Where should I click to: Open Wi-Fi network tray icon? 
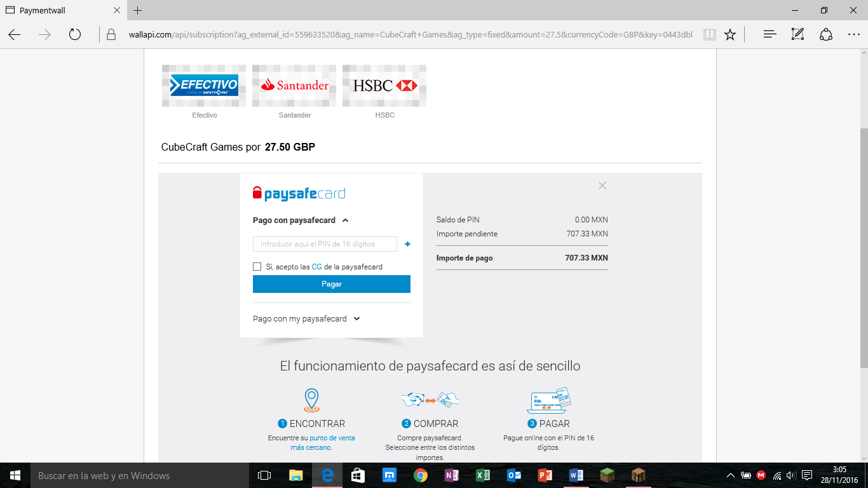point(776,475)
